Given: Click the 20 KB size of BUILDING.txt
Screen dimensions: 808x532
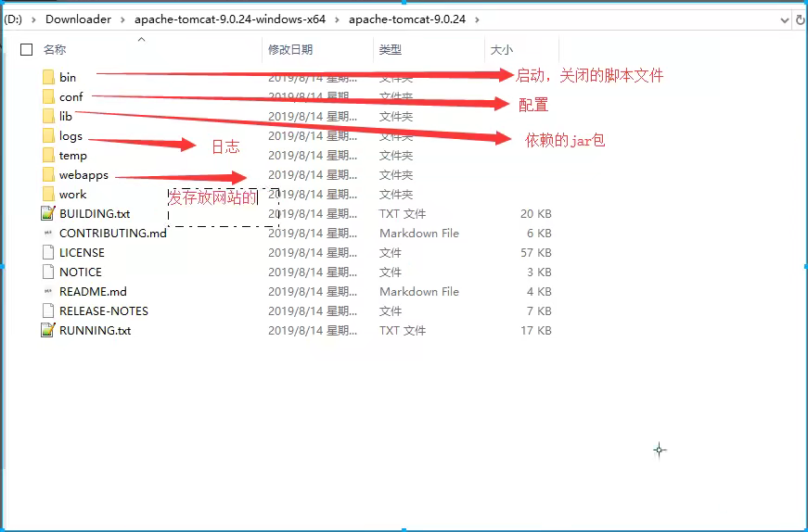Looking at the screenshot, I should (536, 213).
